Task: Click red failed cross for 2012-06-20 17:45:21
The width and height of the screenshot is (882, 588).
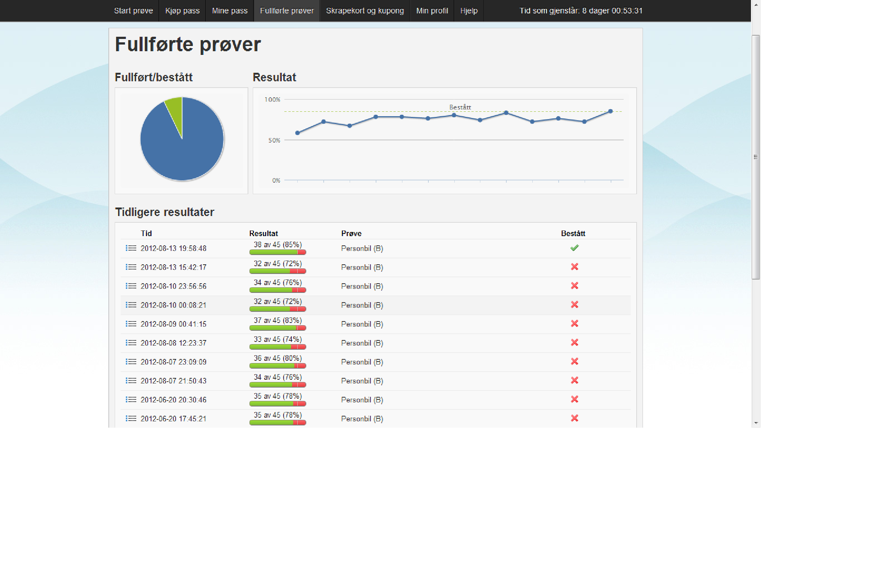Action: (575, 418)
